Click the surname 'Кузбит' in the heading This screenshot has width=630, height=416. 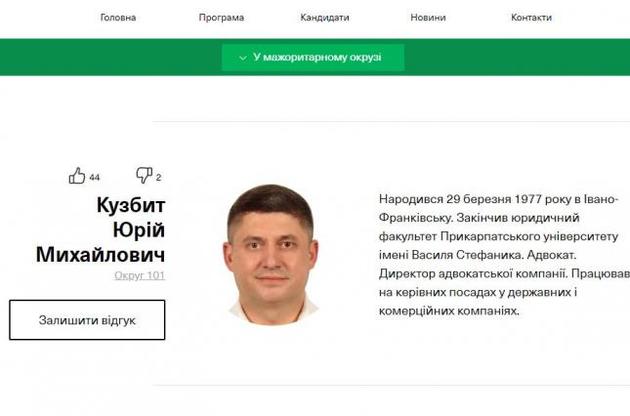click(131, 205)
